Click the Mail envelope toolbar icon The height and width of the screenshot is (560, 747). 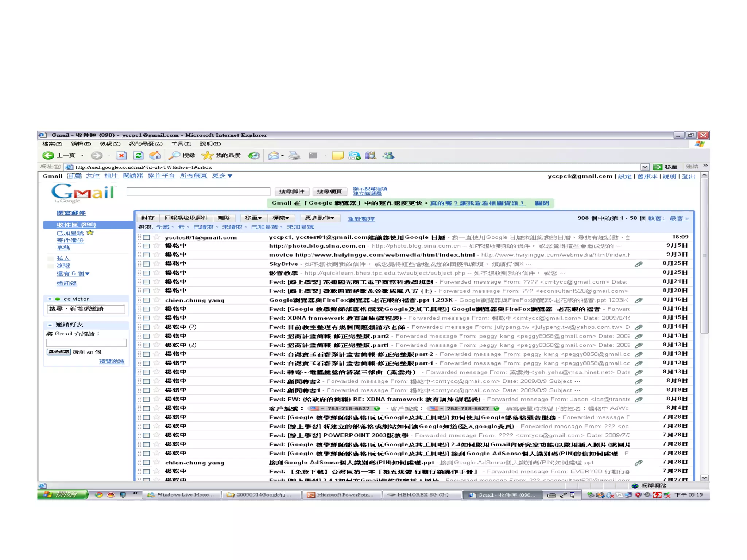(x=274, y=156)
